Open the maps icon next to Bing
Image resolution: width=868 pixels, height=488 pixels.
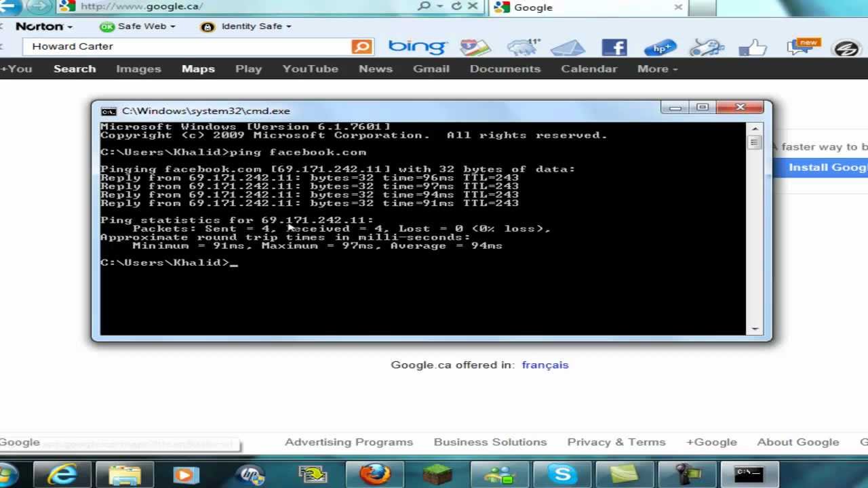[x=475, y=47]
